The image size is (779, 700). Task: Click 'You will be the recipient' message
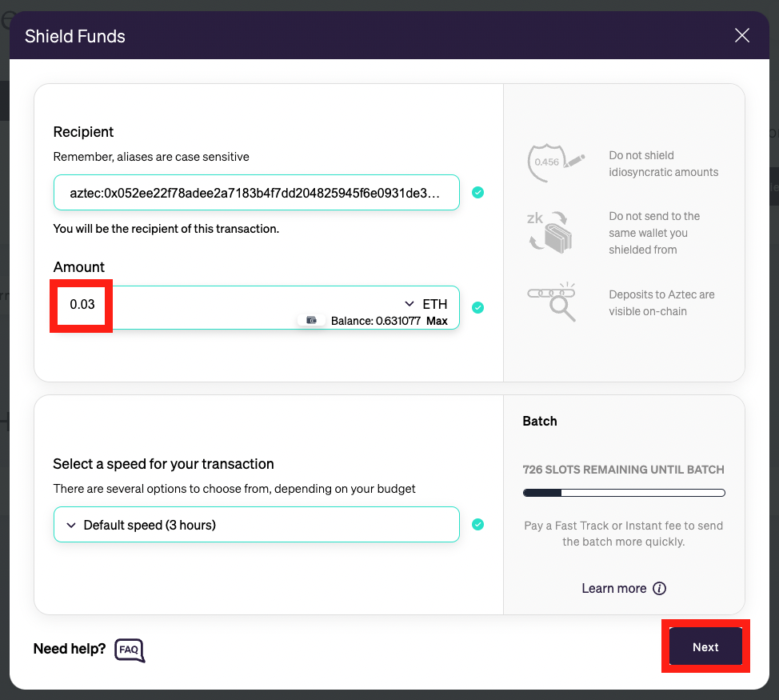tap(166, 229)
